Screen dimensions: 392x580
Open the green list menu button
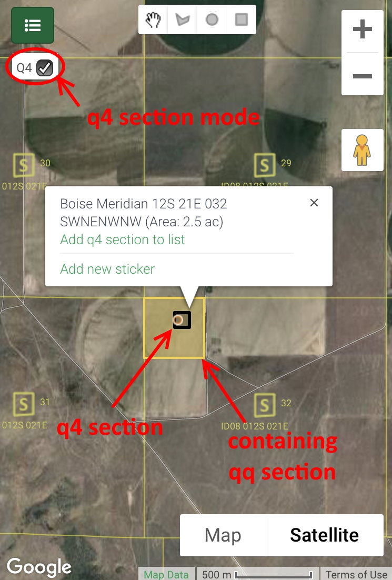(33, 25)
